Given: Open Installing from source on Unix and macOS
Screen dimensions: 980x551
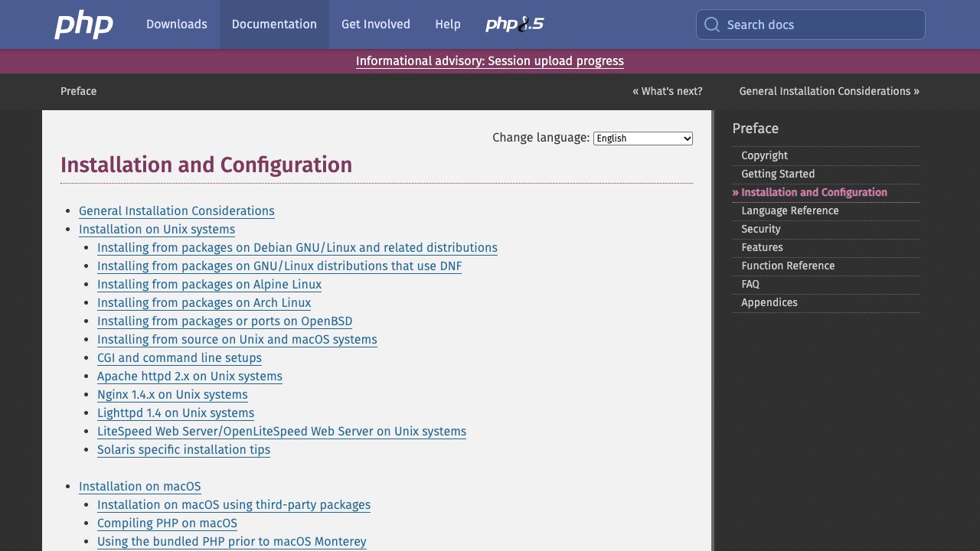Looking at the screenshot, I should (x=237, y=340).
